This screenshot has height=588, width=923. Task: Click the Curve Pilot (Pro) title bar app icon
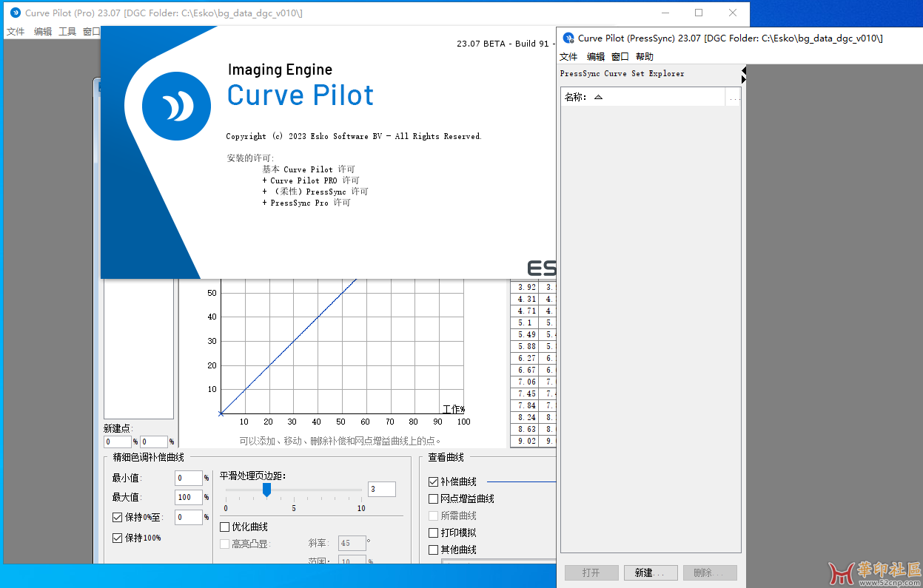[16, 13]
